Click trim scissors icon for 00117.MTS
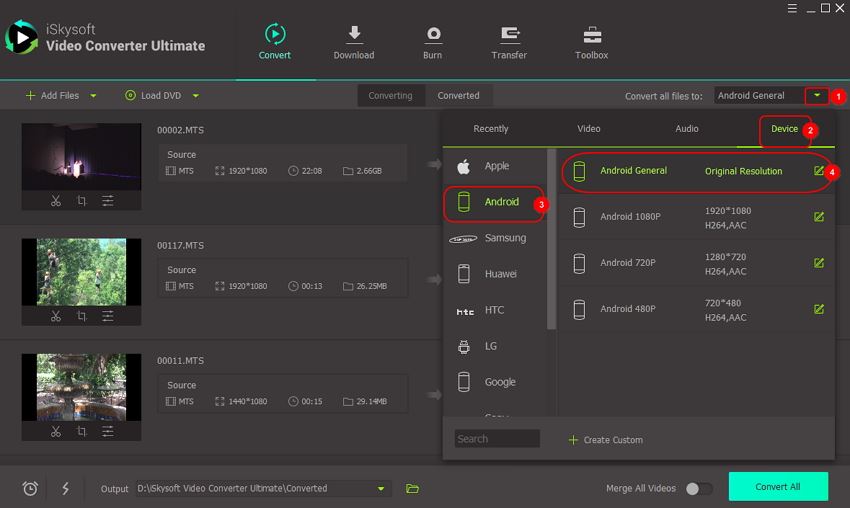850x508 pixels. (56, 316)
